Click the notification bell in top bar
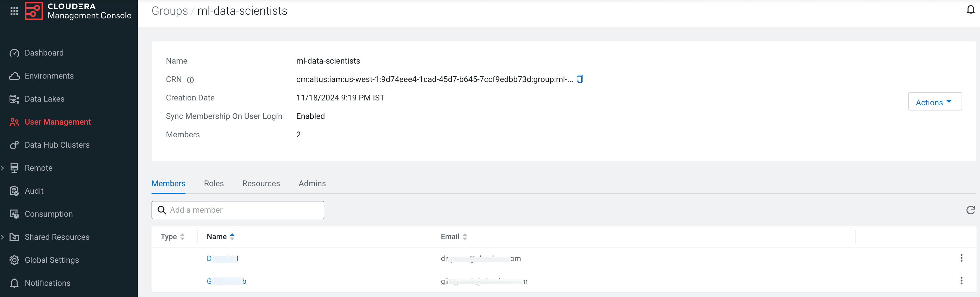 (x=970, y=10)
